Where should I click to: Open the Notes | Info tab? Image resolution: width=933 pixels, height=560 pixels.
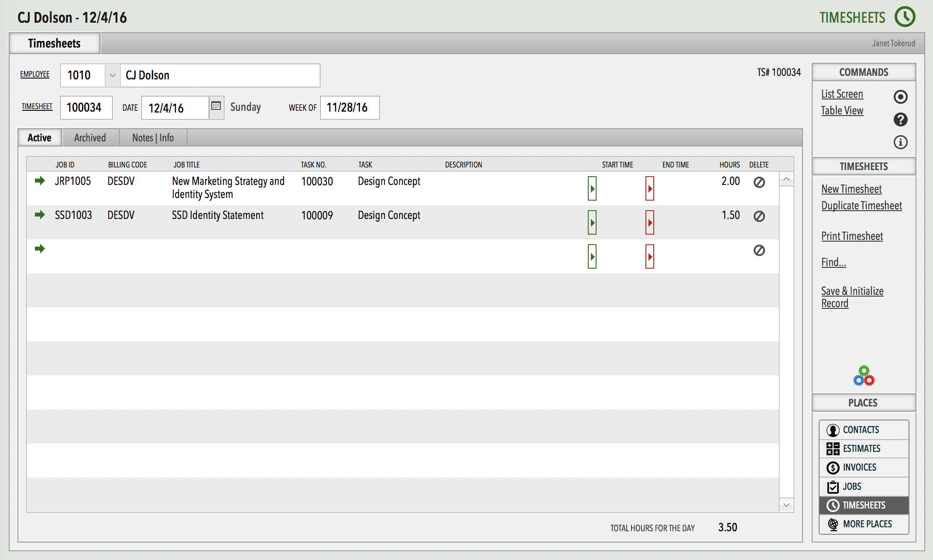pos(153,137)
